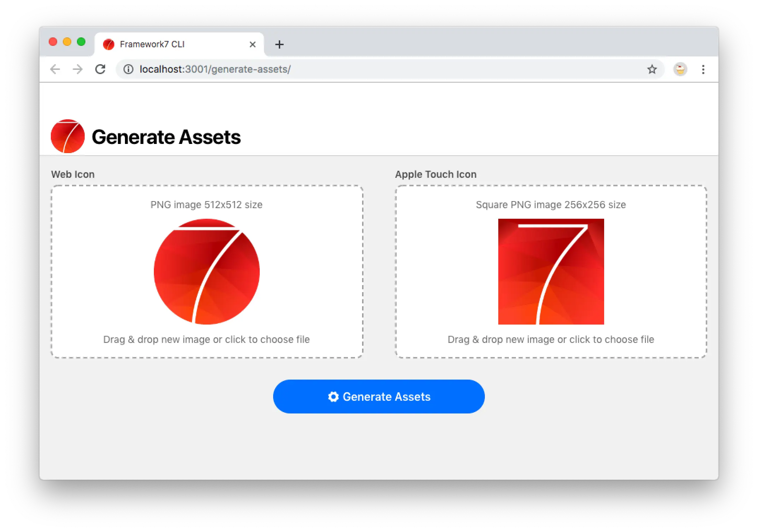Reload the page with refresh icon
The image size is (758, 532).
(101, 69)
